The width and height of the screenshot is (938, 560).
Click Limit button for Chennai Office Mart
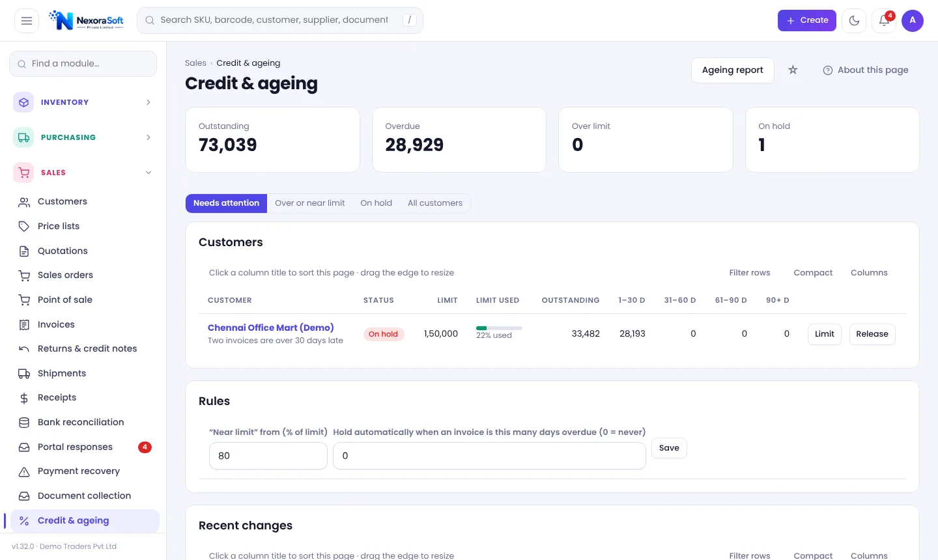(825, 334)
